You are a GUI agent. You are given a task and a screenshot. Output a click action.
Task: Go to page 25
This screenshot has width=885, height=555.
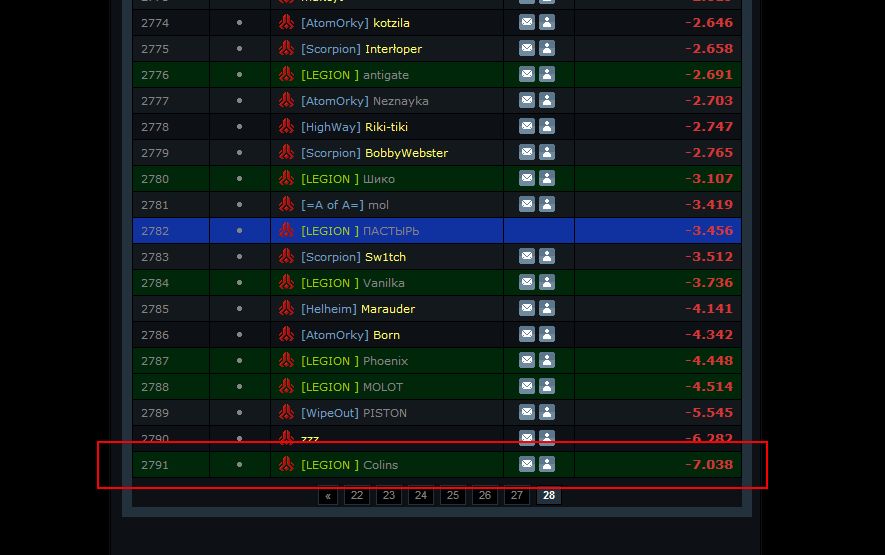pos(453,495)
